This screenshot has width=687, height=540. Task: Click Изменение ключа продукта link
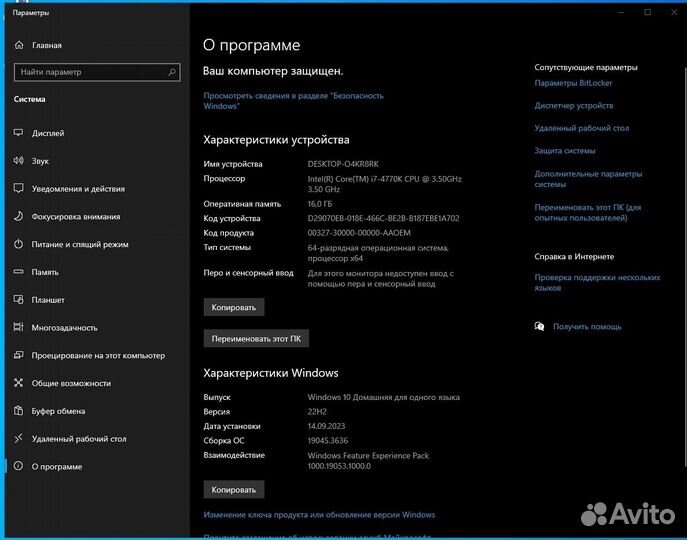click(319, 515)
